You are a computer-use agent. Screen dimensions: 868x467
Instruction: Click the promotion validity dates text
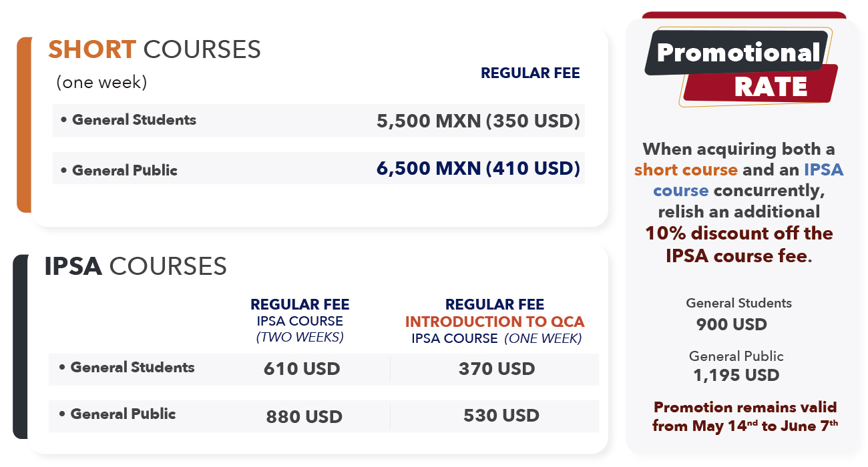click(x=744, y=416)
